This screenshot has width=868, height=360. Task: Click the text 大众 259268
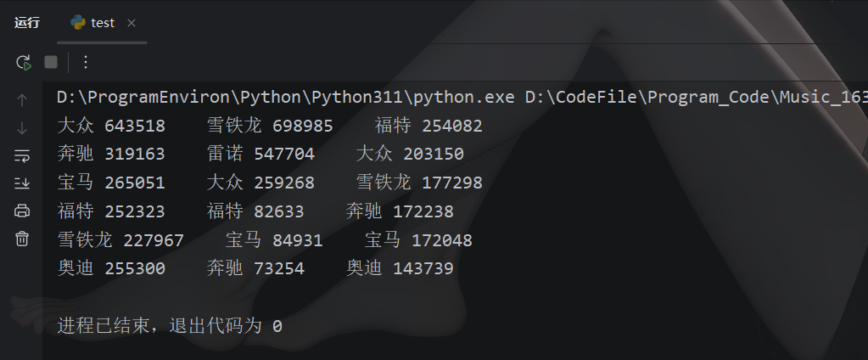click(x=260, y=183)
